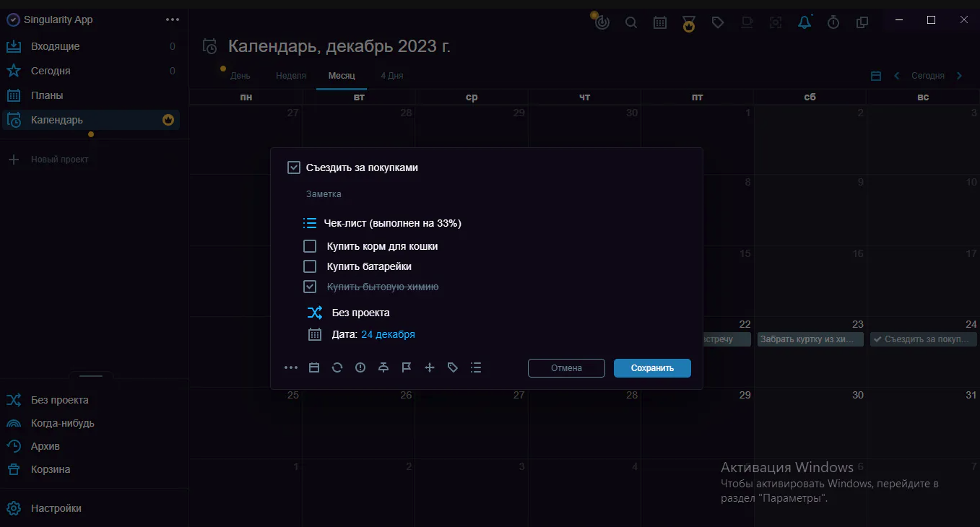This screenshot has height=527, width=980.
Task: Open the stopwatch timer icon
Action: [833, 22]
